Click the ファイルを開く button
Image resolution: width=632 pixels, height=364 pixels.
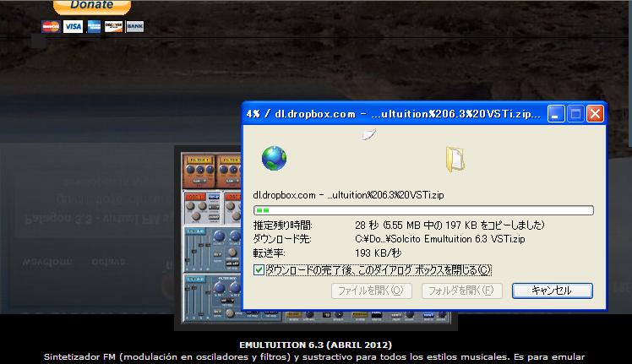coord(371,291)
